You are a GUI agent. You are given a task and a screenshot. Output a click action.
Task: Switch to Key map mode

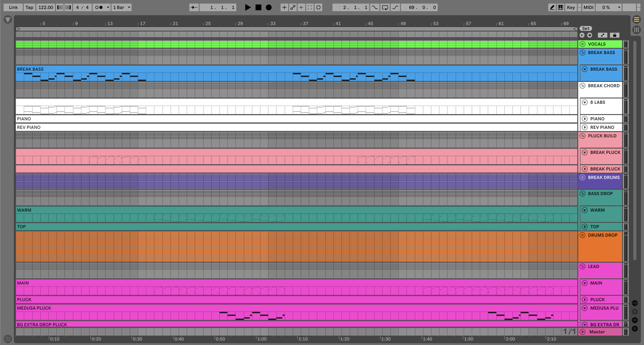[x=571, y=8]
